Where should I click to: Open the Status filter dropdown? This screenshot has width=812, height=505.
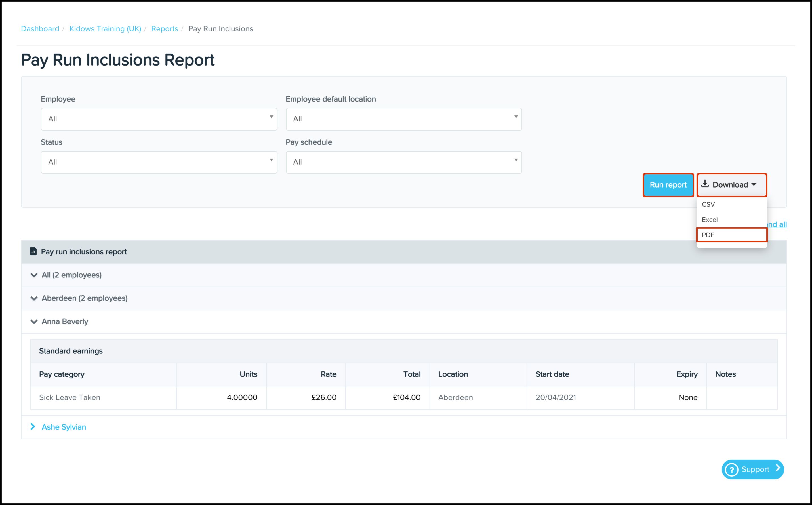click(159, 162)
